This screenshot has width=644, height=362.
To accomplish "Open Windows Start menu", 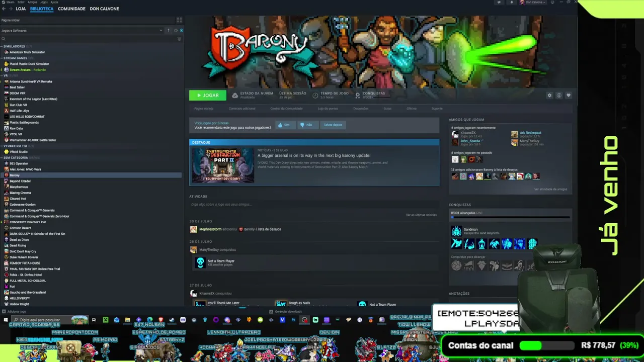I will [x=6, y=320].
